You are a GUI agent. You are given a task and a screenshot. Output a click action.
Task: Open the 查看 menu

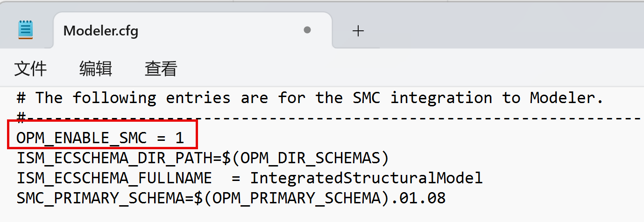pyautogui.click(x=161, y=69)
